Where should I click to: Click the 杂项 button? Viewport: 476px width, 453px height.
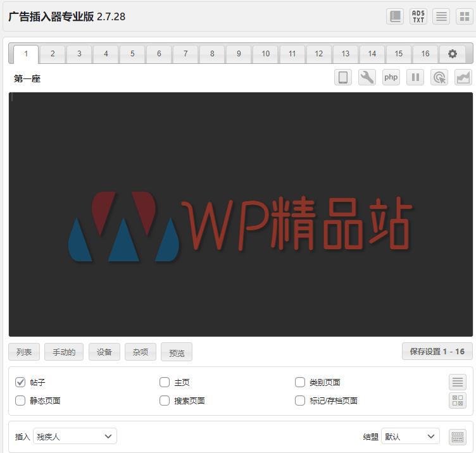coord(141,352)
